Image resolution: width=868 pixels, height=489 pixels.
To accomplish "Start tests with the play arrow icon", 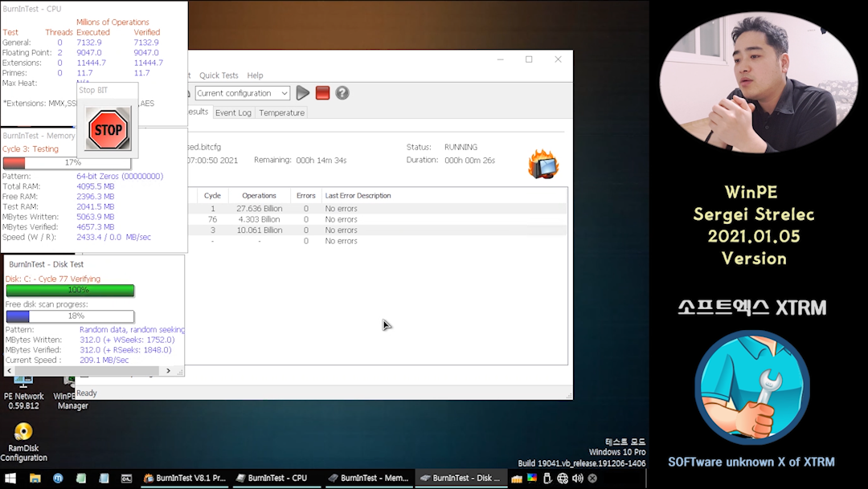I will coord(303,93).
